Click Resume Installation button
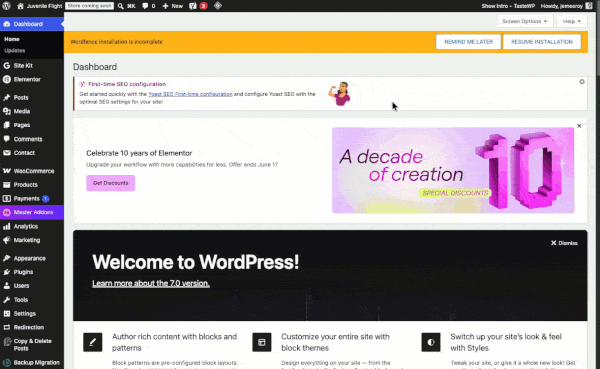Viewport: 600px width, 369px height. 542,42
